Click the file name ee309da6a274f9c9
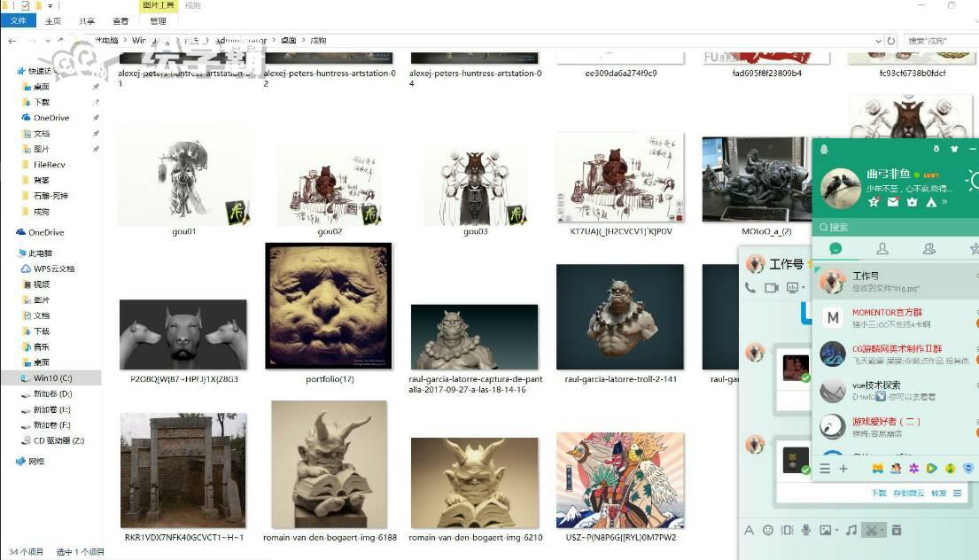The image size is (979, 560). pos(620,73)
